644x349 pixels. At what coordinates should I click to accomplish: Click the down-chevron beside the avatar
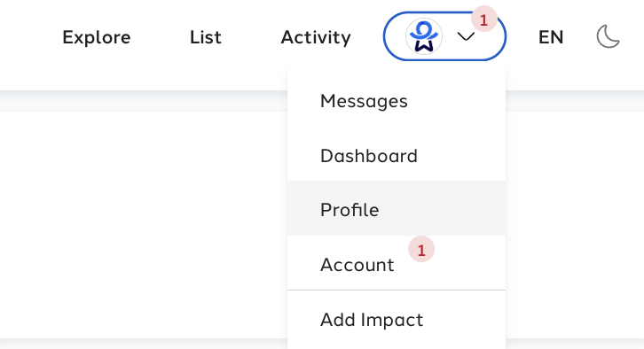pos(466,37)
